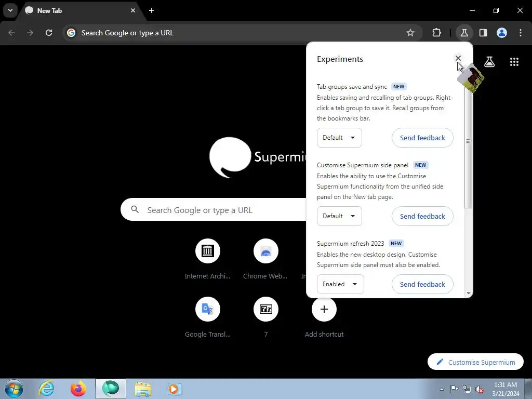Open Windows Media Player from taskbar

[175, 389]
